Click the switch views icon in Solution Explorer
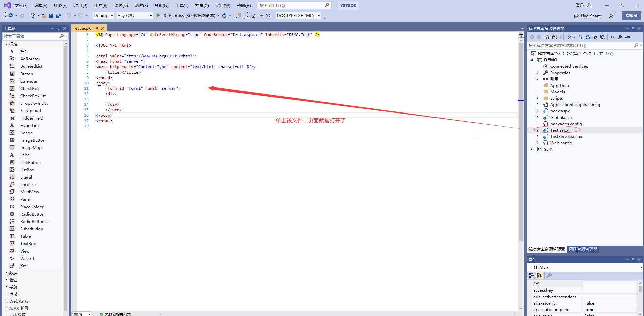This screenshot has width=644, height=316. (x=554, y=37)
